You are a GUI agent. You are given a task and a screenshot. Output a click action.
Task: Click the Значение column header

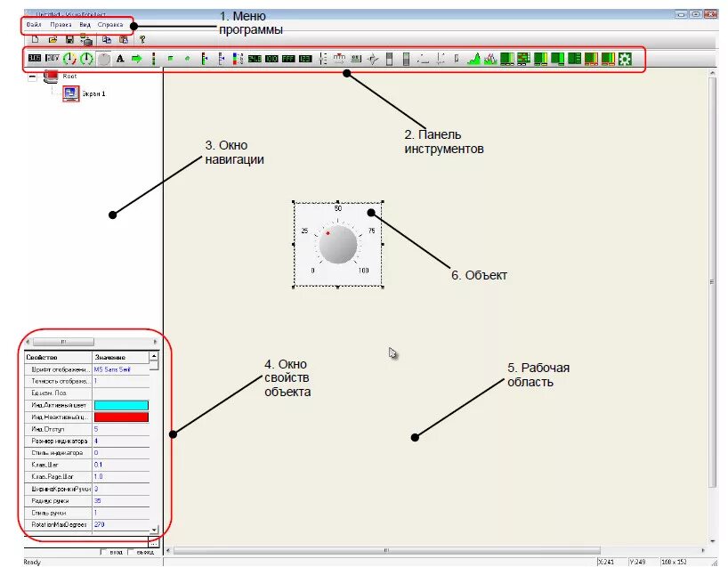121,357
